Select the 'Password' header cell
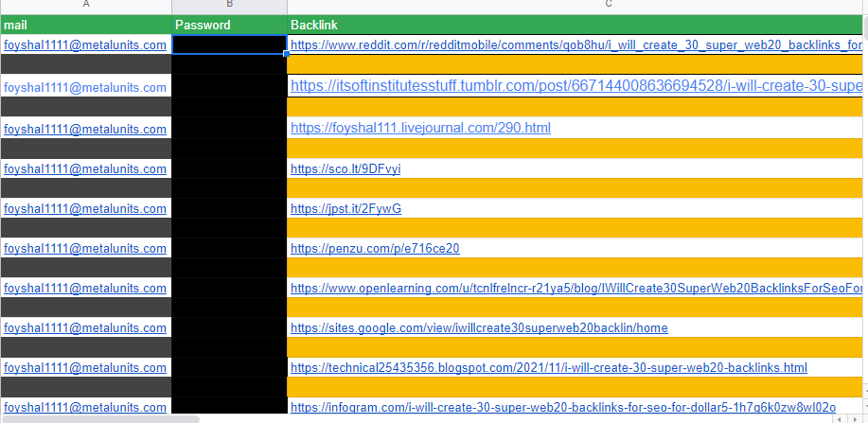Screen dimensions: 868x423 point(229,25)
